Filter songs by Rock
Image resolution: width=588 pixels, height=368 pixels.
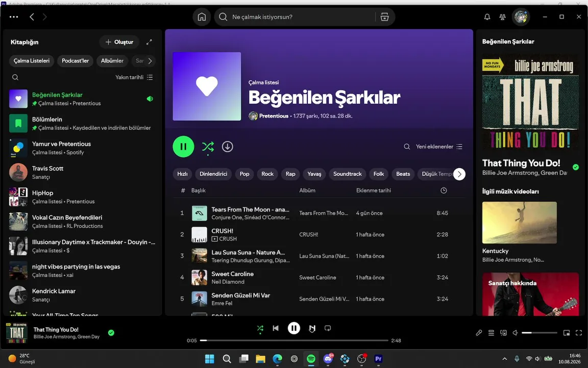[x=267, y=174]
